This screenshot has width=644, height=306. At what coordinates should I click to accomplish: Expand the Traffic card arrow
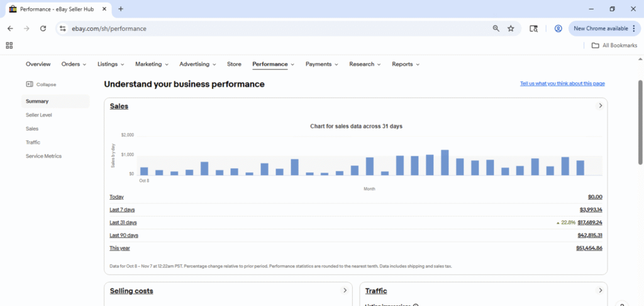pos(600,290)
